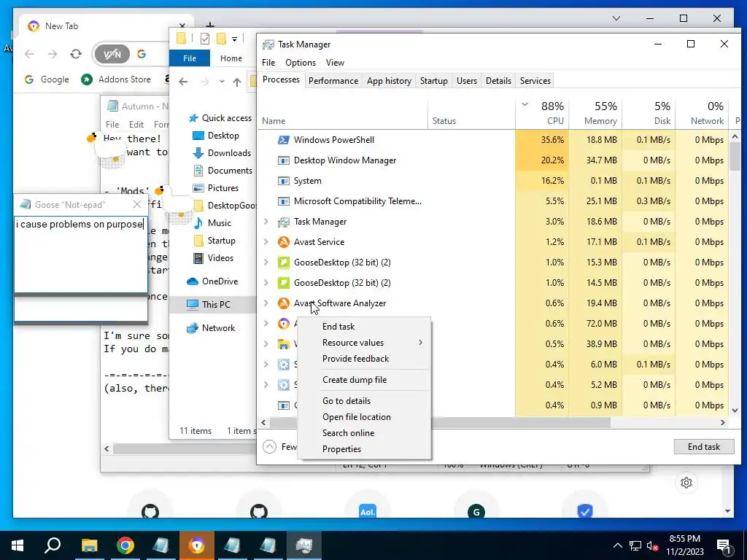Close the Goose Not-epad window
The width and height of the screenshot is (747, 560).
[x=137, y=205]
